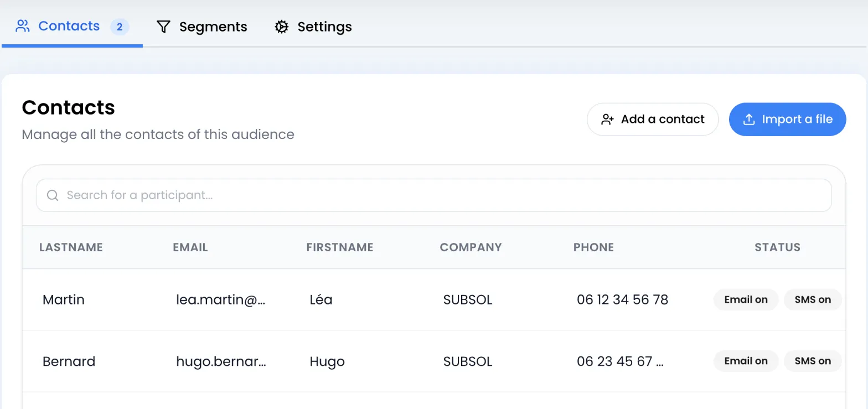Click the magnifying glass search icon
The width and height of the screenshot is (868, 409).
click(53, 195)
